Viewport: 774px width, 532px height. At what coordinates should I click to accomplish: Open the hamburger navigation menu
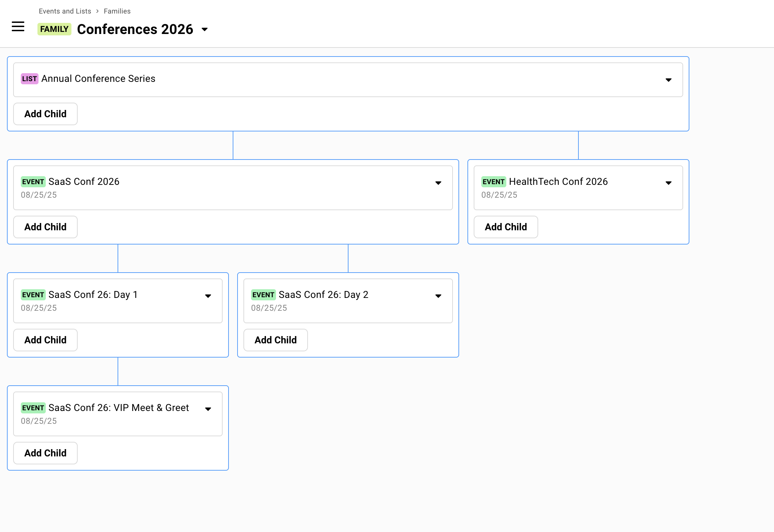pos(18,27)
